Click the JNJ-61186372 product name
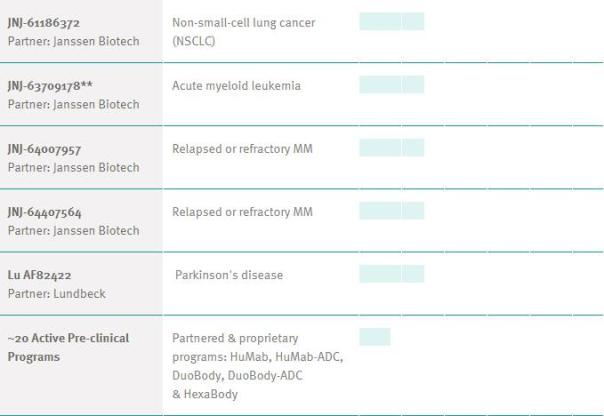Screen dimensions: 604x416 coord(46,22)
